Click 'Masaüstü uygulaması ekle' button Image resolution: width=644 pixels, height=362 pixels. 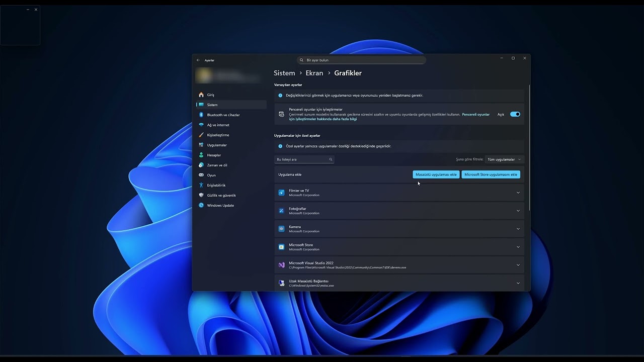(436, 174)
